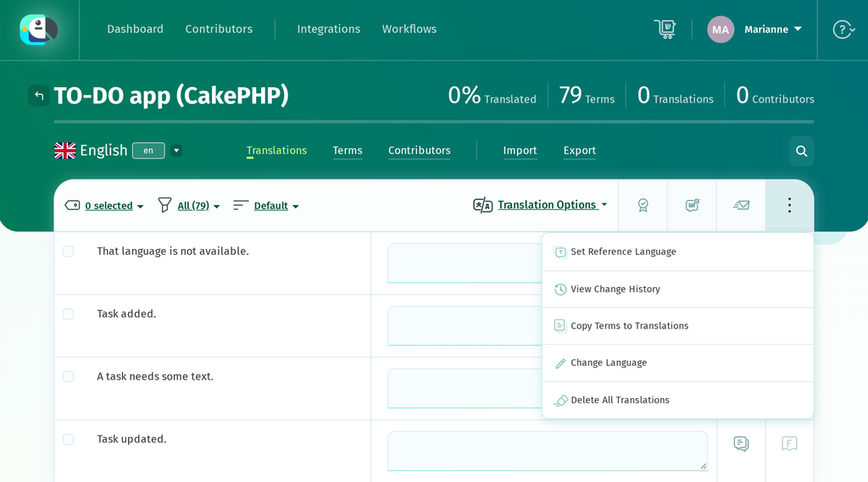
Task: Open comments icon for Task updated row
Action: 741,443
